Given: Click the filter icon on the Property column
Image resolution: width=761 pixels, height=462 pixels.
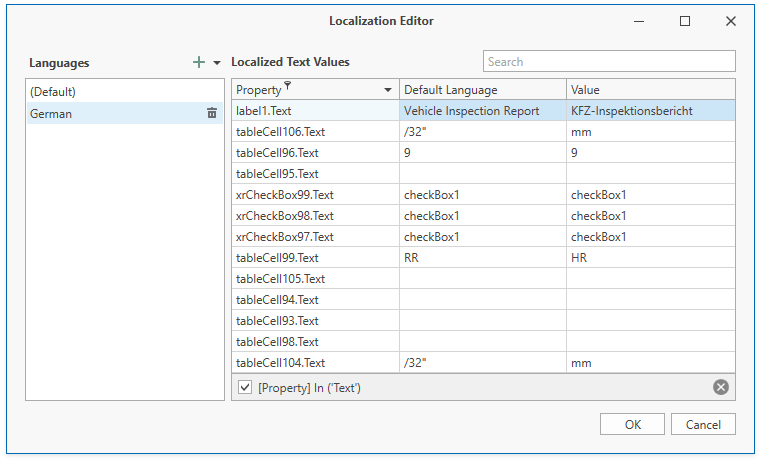Looking at the screenshot, I should click(x=288, y=88).
